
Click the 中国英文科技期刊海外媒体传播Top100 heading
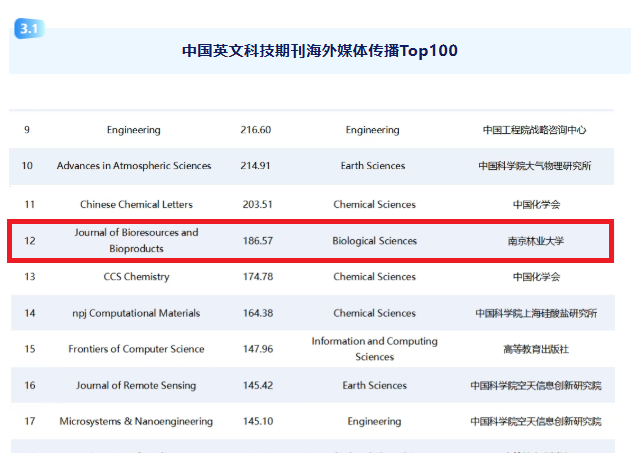click(319, 50)
